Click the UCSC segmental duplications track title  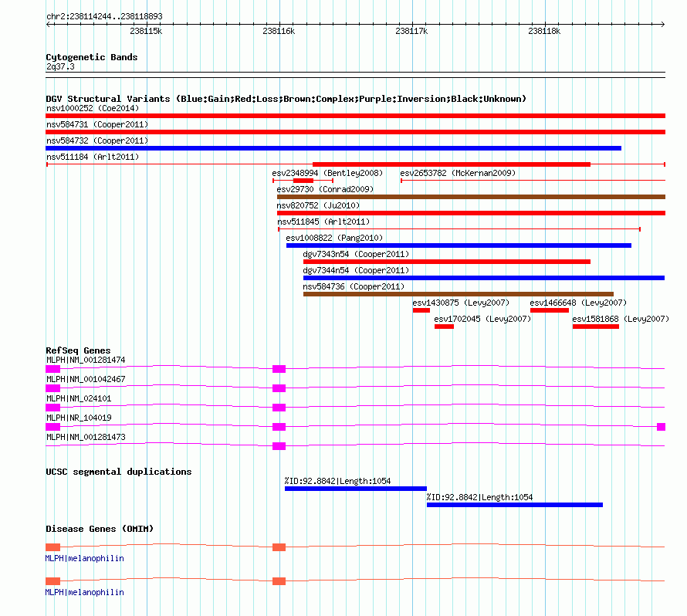tap(119, 472)
